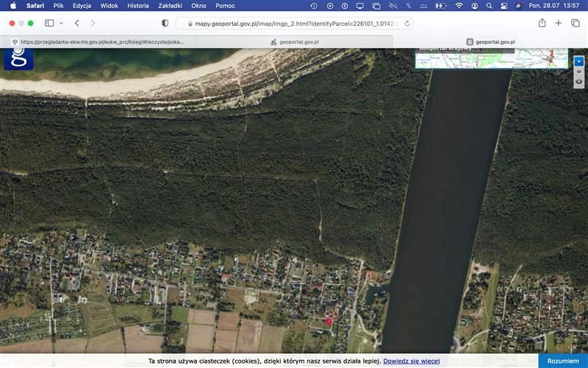Click the Geoportal logo in the map corner

pyautogui.click(x=18, y=58)
